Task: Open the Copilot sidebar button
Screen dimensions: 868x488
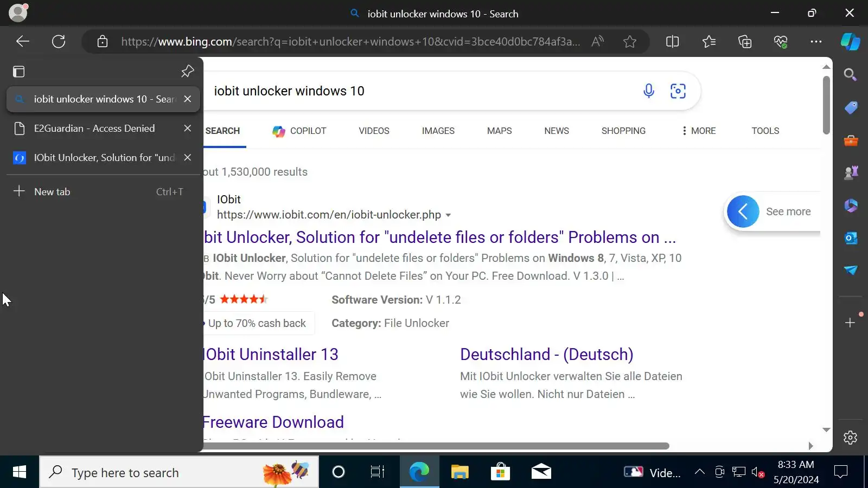Action: click(850, 41)
